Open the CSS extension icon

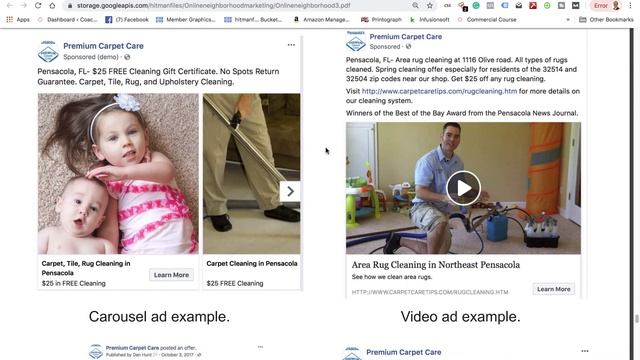(448, 6)
